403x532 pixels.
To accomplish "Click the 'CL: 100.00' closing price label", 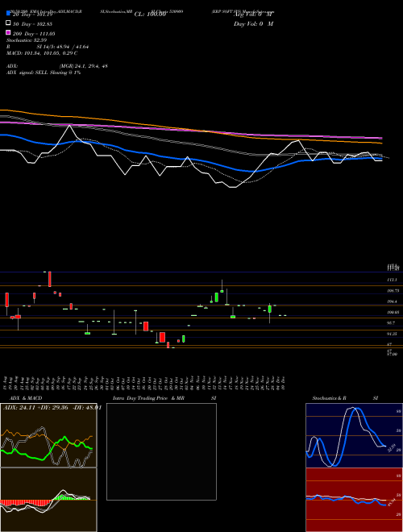I will [150, 15].
